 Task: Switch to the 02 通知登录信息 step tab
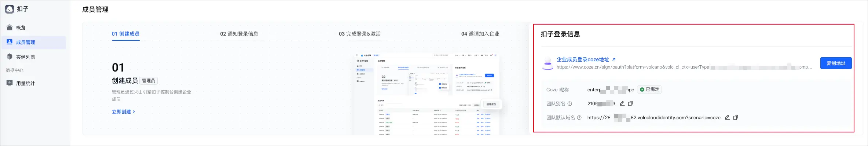pos(239,34)
